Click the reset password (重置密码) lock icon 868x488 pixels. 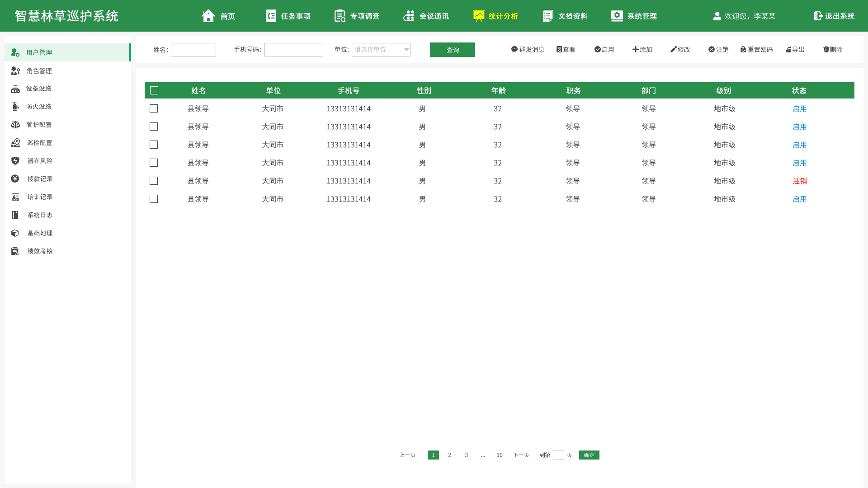click(743, 49)
